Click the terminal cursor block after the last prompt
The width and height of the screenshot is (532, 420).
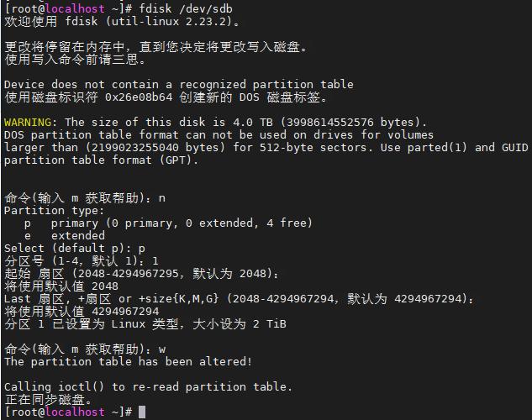143,412
